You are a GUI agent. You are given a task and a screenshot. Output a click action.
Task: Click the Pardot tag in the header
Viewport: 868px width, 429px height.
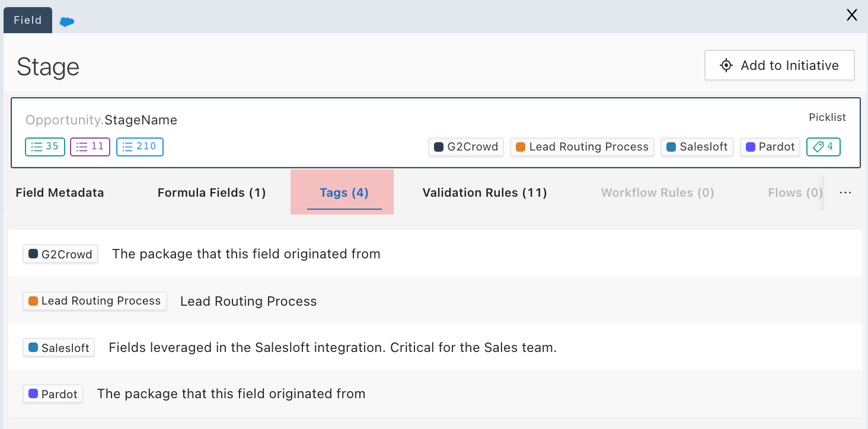click(x=770, y=147)
